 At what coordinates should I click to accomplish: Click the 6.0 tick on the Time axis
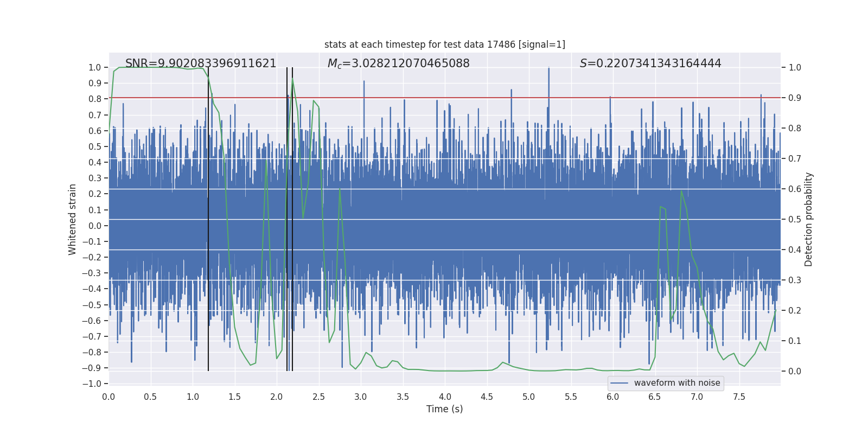coord(613,397)
